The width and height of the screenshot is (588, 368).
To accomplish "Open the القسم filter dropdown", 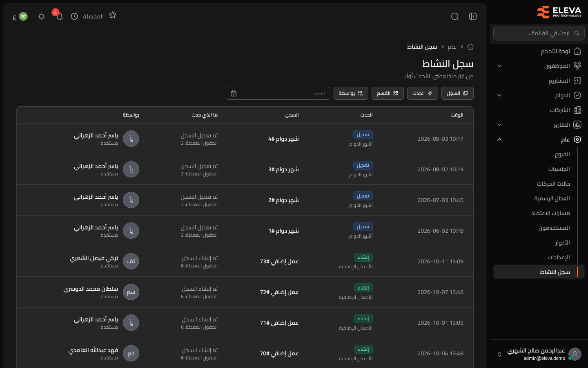I will (388, 93).
